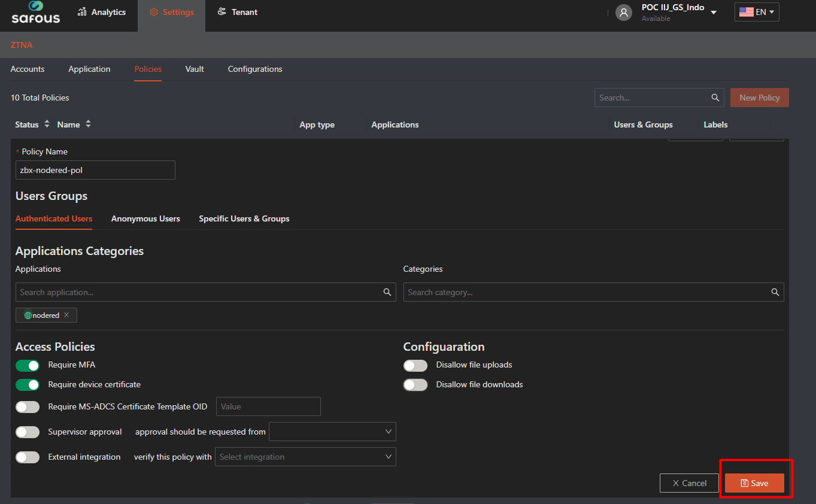Click the application search magnifier icon
This screenshot has width=816, height=504.
tap(387, 292)
